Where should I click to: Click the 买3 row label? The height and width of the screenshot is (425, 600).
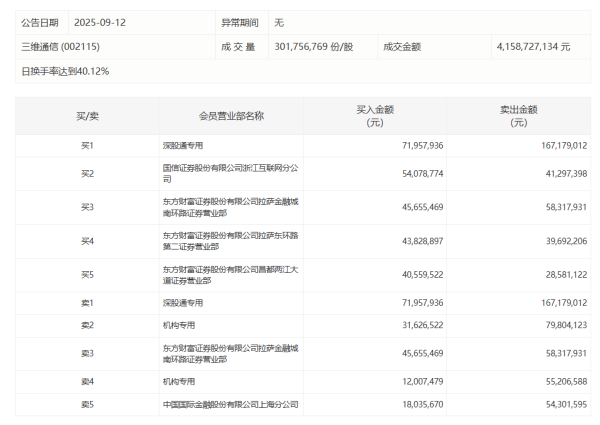click(87, 207)
